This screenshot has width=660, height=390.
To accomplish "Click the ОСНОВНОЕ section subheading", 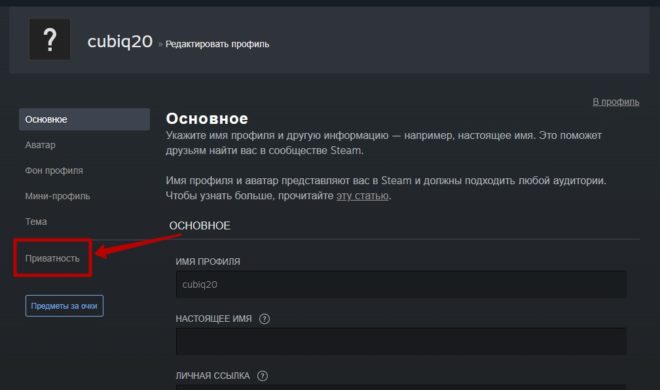I will click(200, 226).
